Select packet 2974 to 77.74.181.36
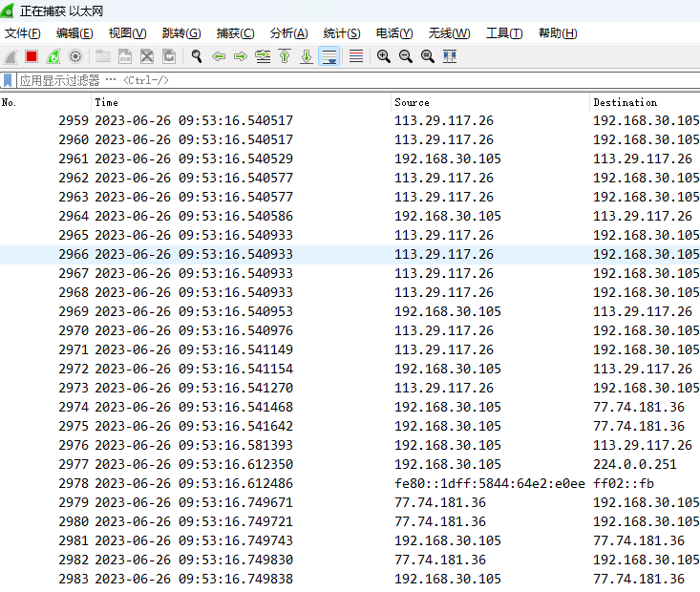 point(350,407)
